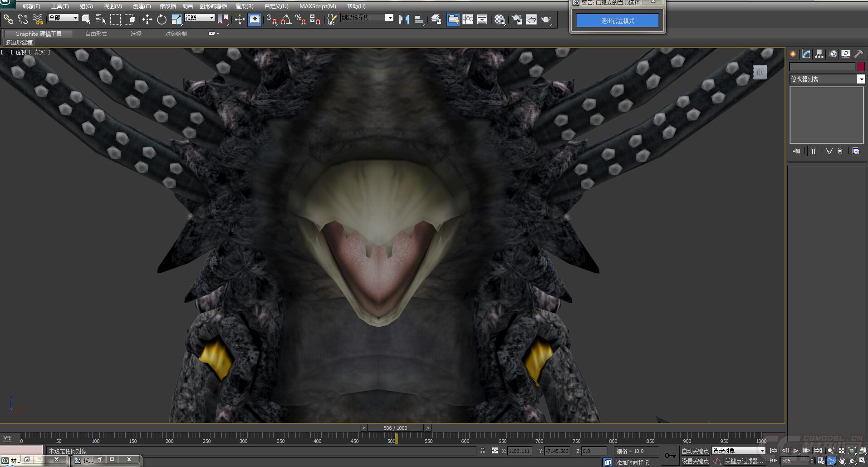Open the Rendered Frame Window icon

click(x=531, y=19)
